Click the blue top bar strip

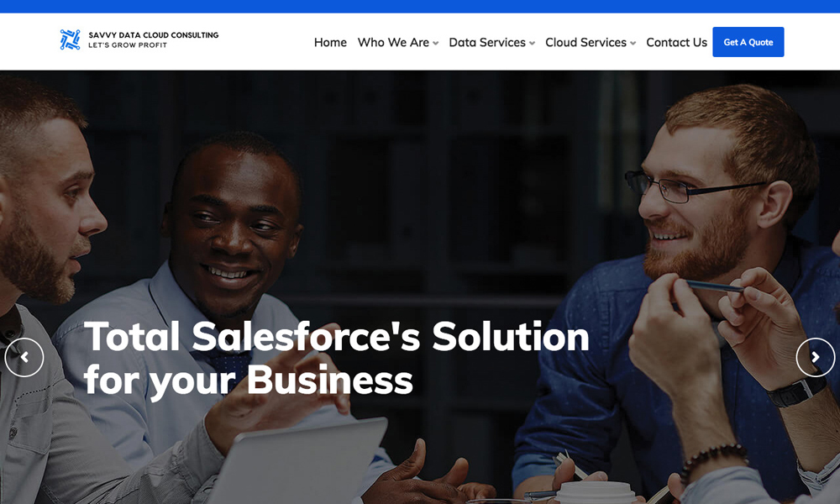tap(420, 7)
